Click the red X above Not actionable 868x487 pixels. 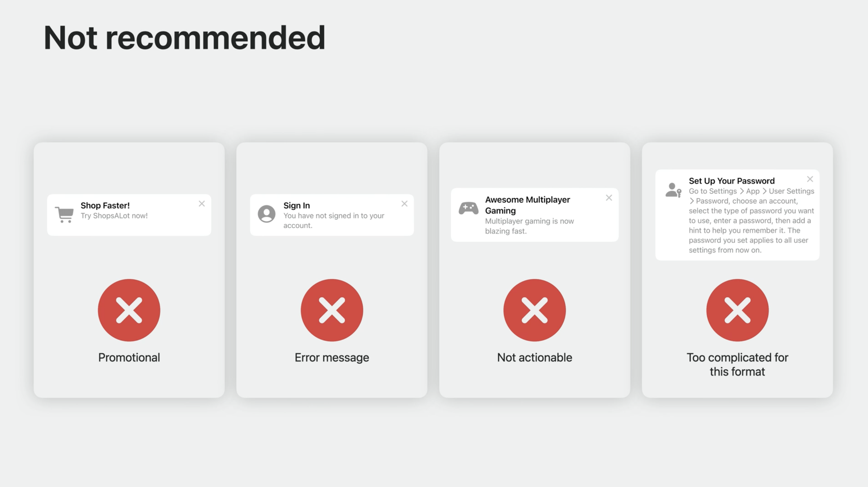(x=534, y=310)
